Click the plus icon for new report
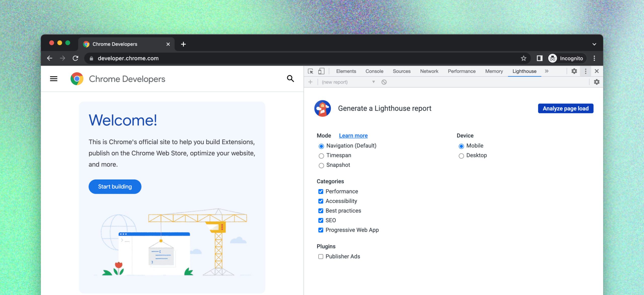Screen dimensions: 644x295 [310, 82]
